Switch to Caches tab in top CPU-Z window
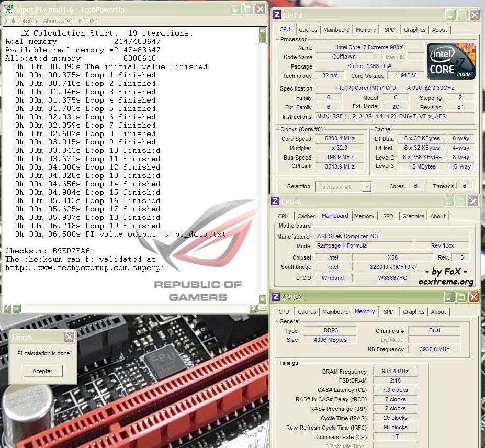This screenshot has width=485, height=448. 308,30
